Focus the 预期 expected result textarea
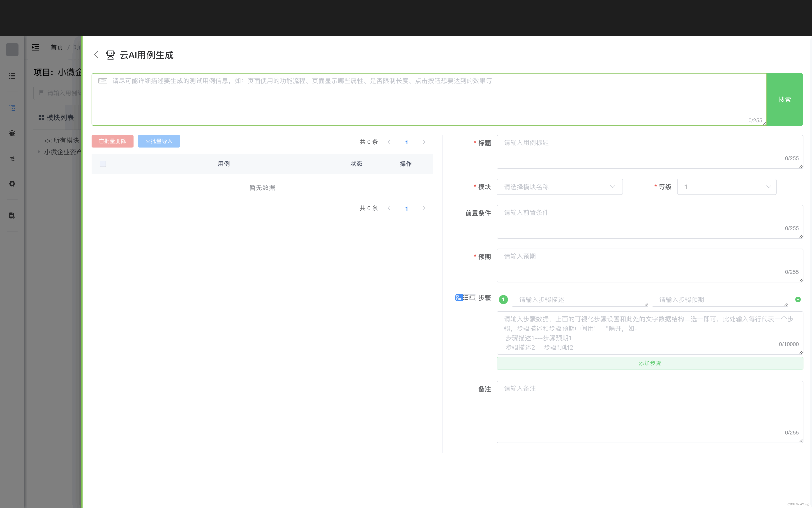Screen dimensions: 812x508 click(650, 266)
